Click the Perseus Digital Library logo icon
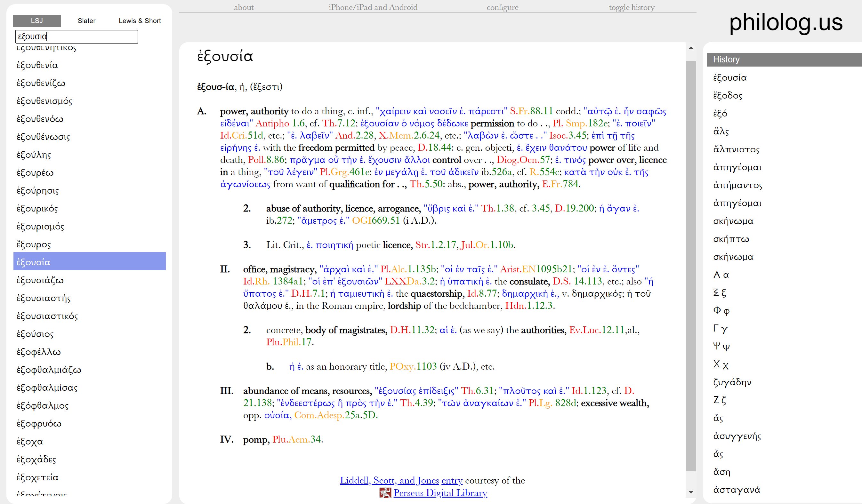The image size is (862, 504). pos(385,493)
